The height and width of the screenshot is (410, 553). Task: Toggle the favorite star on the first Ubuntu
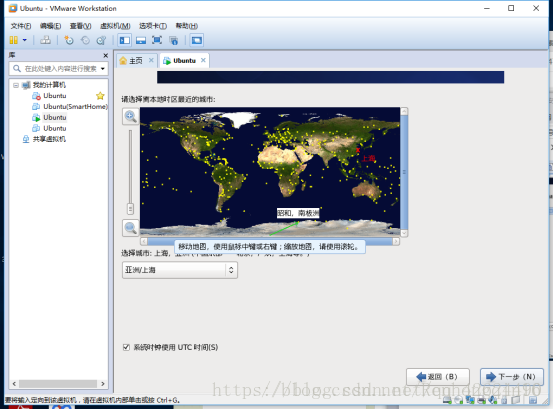coord(100,96)
